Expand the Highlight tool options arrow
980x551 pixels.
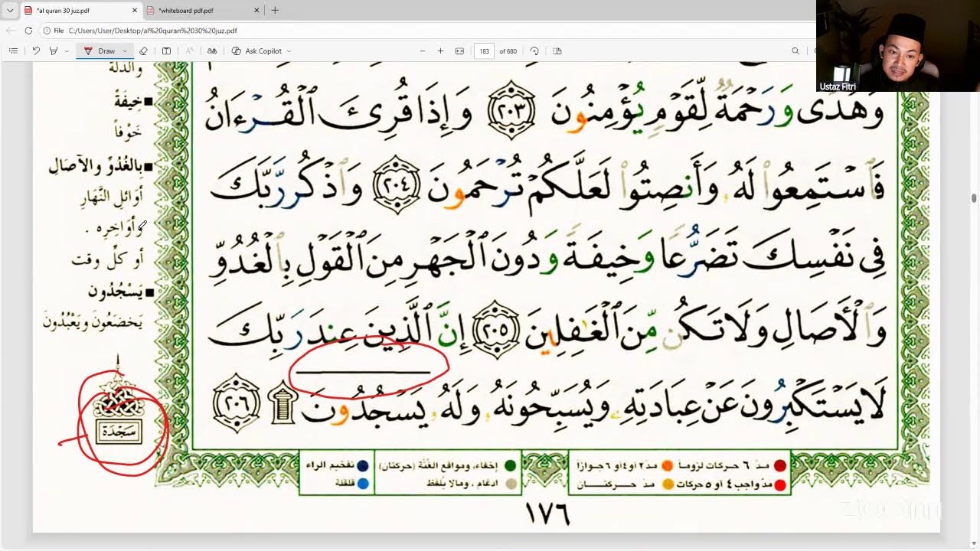67,51
